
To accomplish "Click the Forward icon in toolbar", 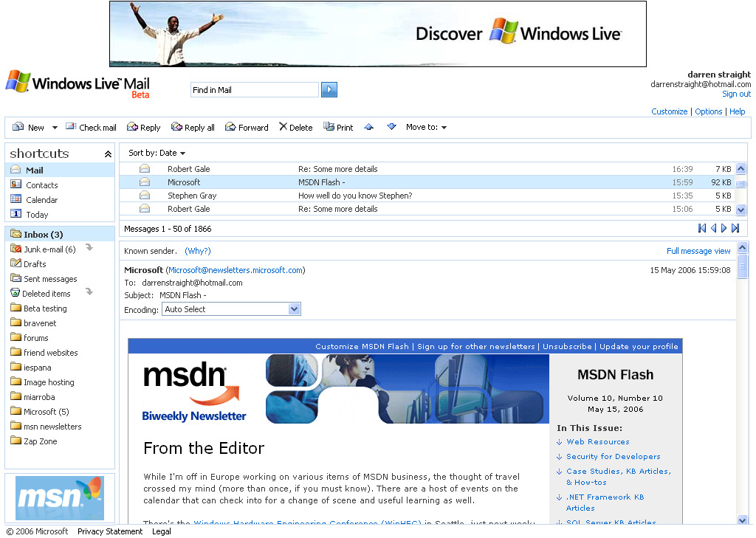I will tap(230, 127).
